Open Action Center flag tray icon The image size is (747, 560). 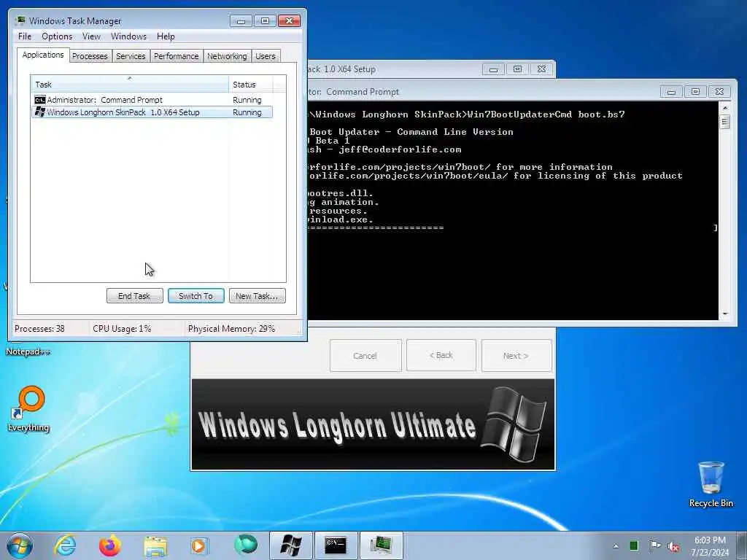pyautogui.click(x=655, y=545)
